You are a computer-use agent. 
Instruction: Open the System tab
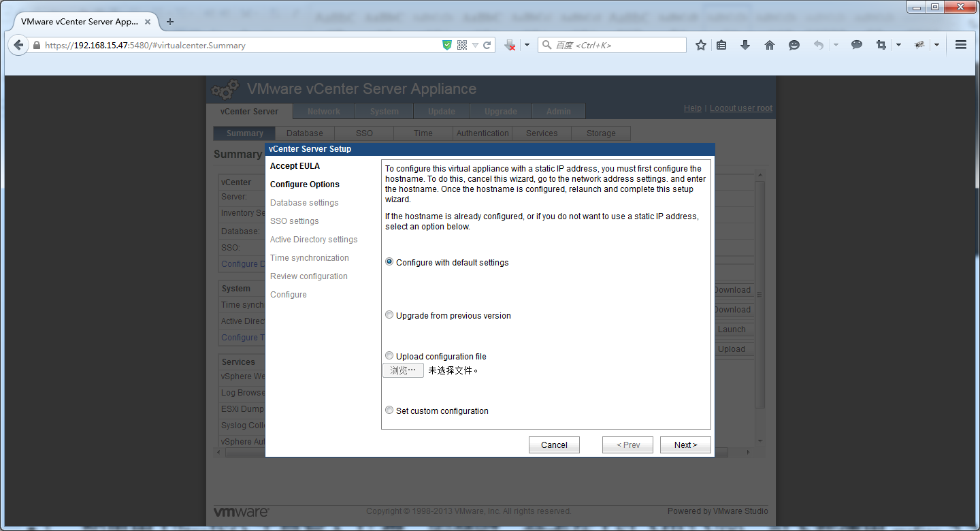pyautogui.click(x=385, y=112)
